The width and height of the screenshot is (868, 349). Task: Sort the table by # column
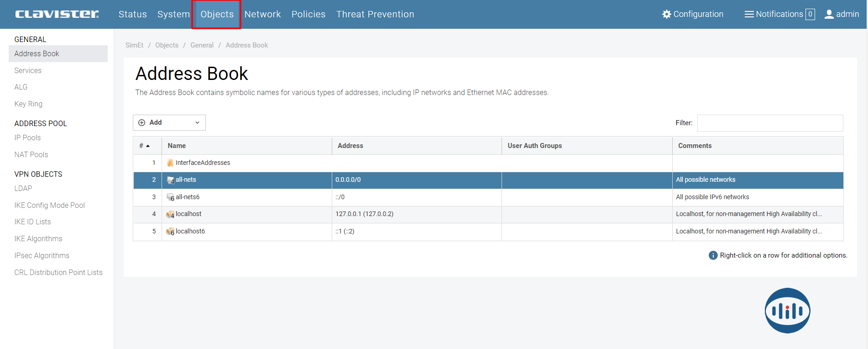point(144,146)
